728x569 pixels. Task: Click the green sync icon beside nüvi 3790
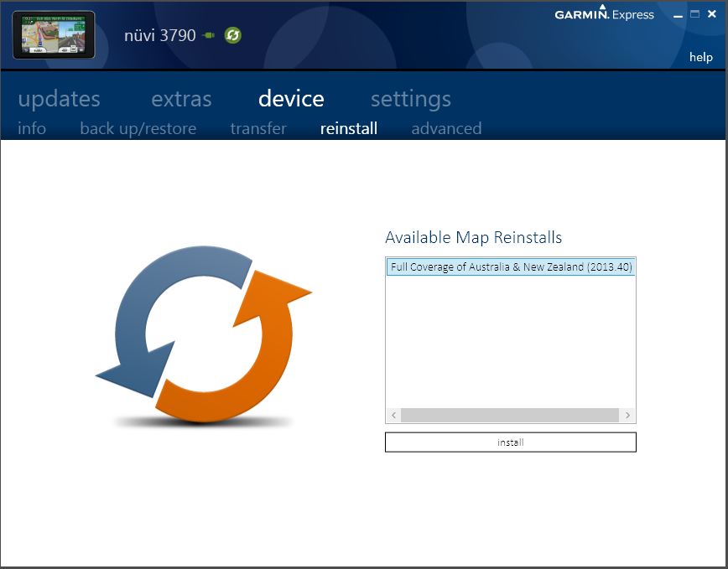pos(232,35)
